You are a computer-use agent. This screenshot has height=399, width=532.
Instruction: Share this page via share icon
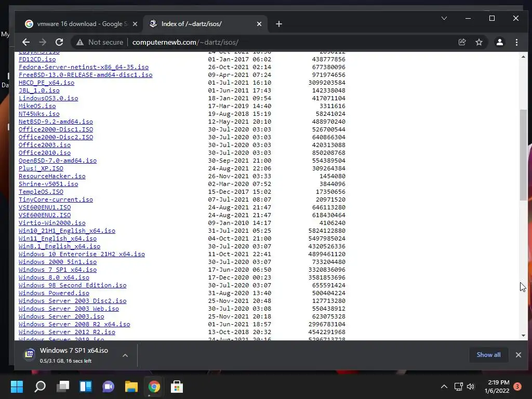[462, 42]
